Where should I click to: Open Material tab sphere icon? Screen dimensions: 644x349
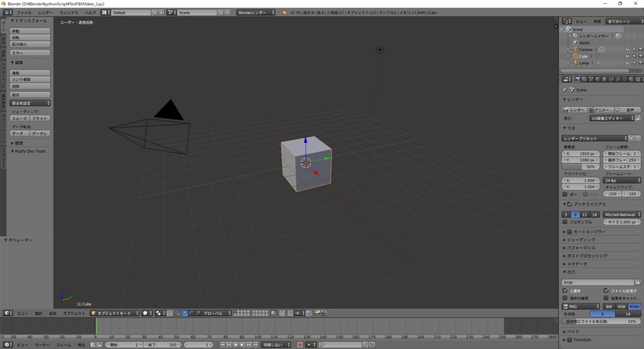(x=631, y=79)
